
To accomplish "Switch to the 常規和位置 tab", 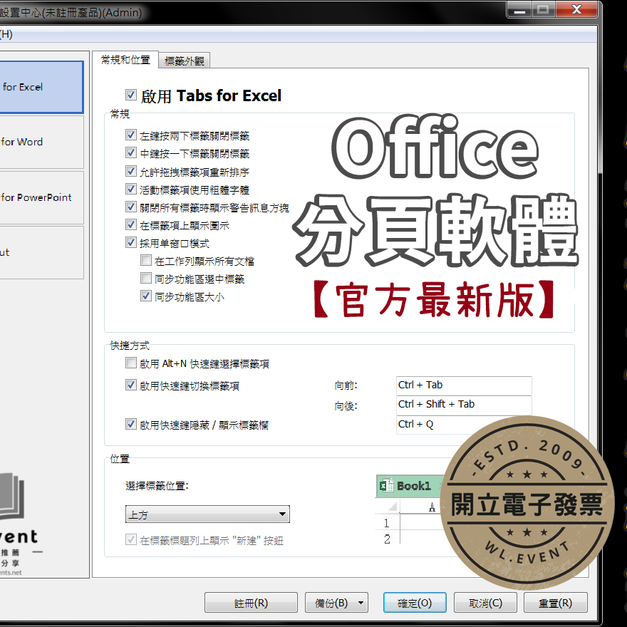I will point(125,60).
